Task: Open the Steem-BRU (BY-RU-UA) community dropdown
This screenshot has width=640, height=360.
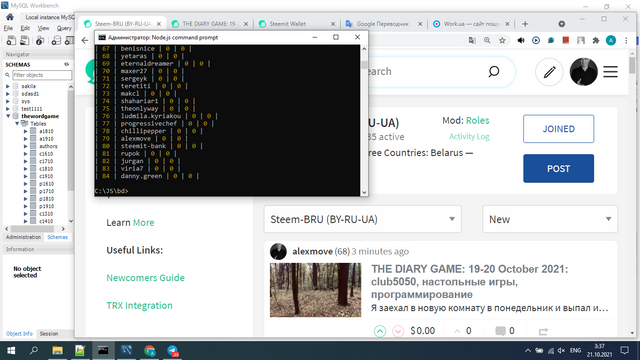Action: click(362, 219)
